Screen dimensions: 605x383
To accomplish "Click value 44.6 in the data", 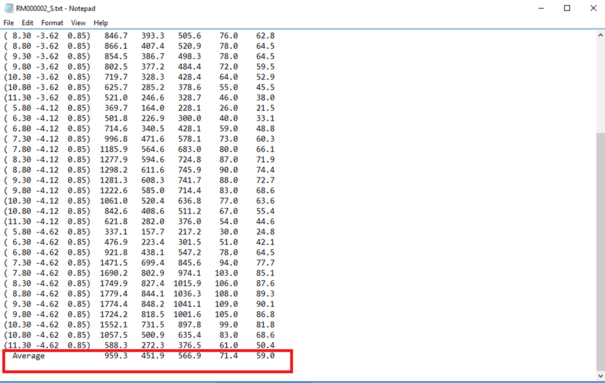I will (265, 221).
